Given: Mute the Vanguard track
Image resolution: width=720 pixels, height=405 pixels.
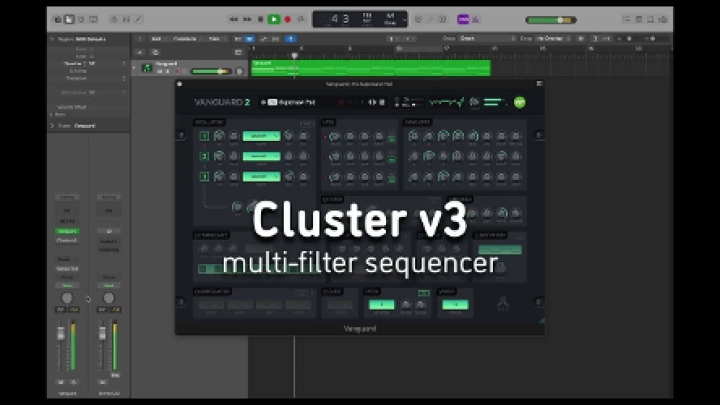Looking at the screenshot, I should coord(160,72).
